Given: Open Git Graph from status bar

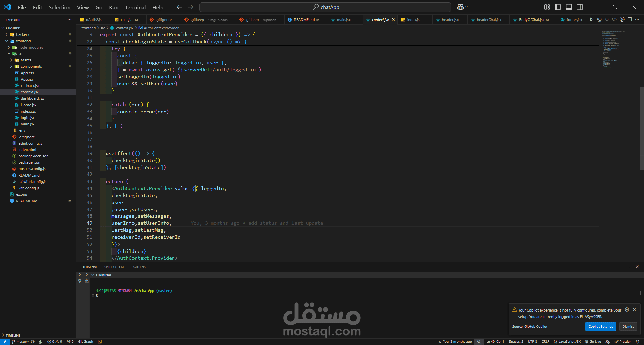Looking at the screenshot, I should [x=86, y=342].
